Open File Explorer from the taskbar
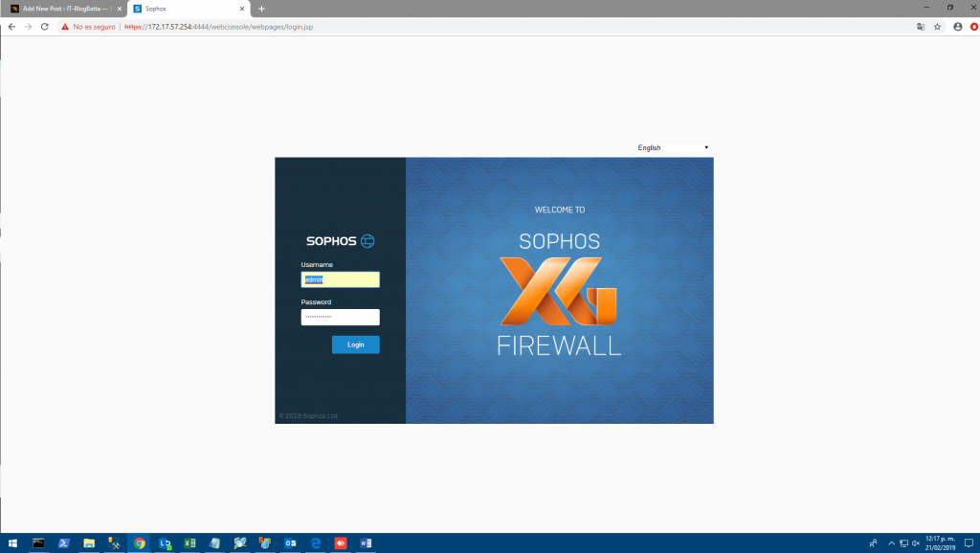980x553 pixels. coord(89,543)
